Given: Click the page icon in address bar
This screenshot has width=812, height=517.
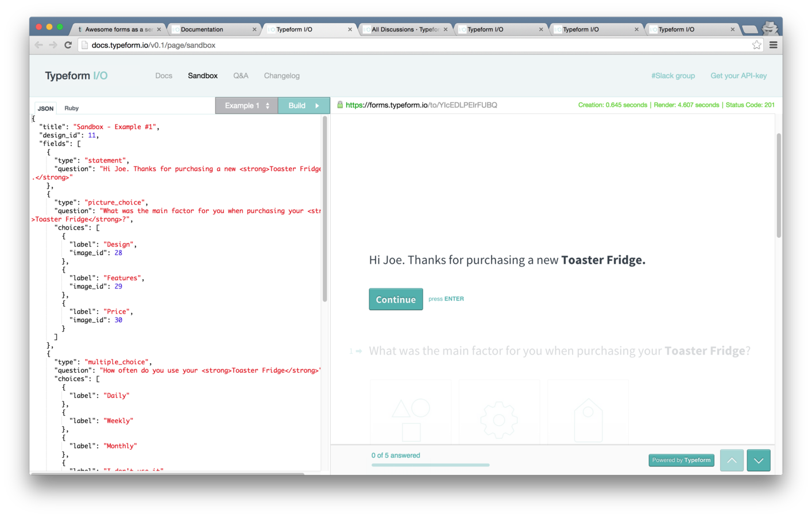Looking at the screenshot, I should coord(85,45).
